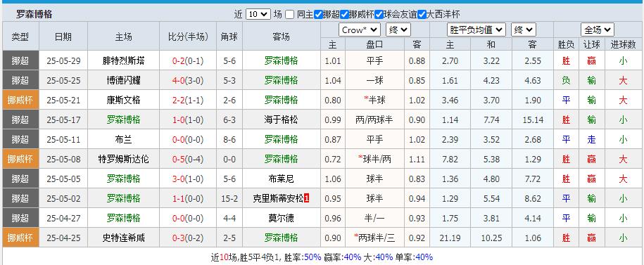Click the 日期 column header
The height and width of the screenshot is (265, 644).
point(63,37)
